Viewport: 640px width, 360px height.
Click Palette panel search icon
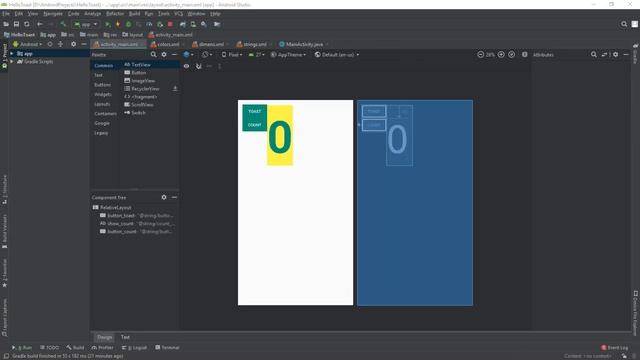click(x=153, y=55)
